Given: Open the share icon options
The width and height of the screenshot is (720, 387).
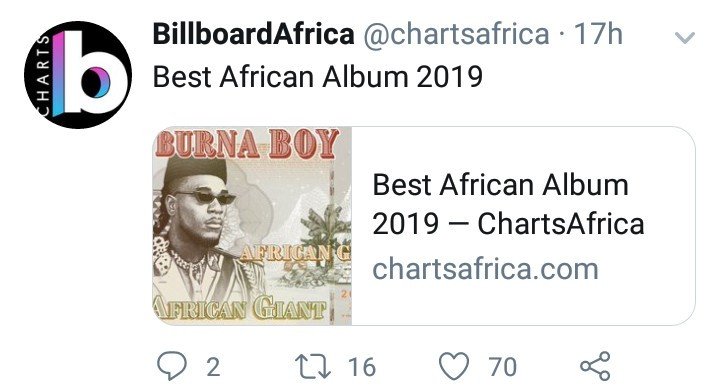Looking at the screenshot, I should coord(595,366).
